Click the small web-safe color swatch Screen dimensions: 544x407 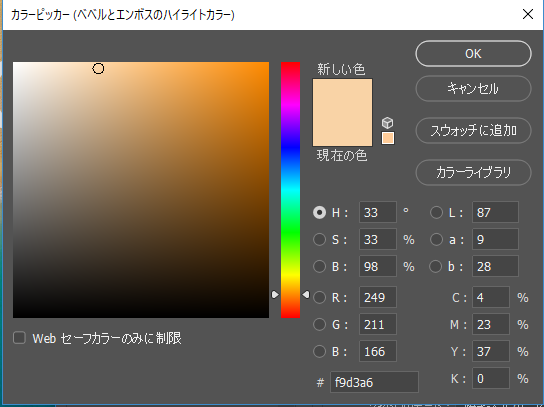click(x=388, y=138)
